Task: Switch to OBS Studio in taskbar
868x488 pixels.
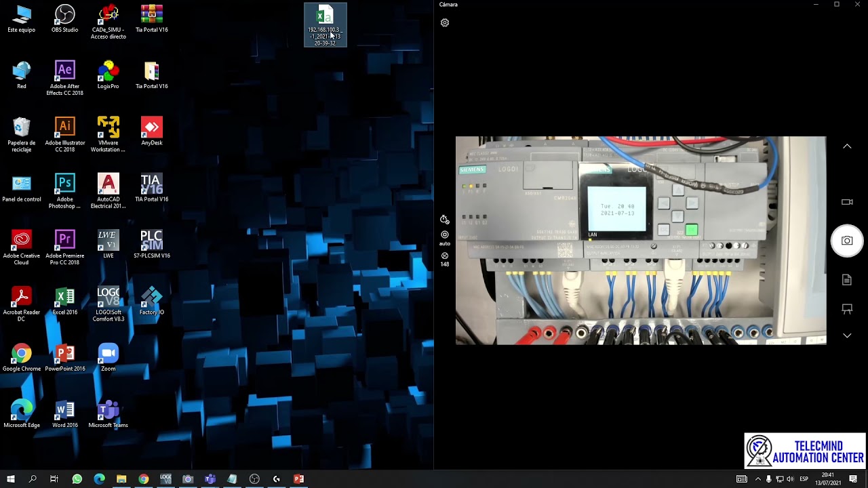Action: [254, 479]
